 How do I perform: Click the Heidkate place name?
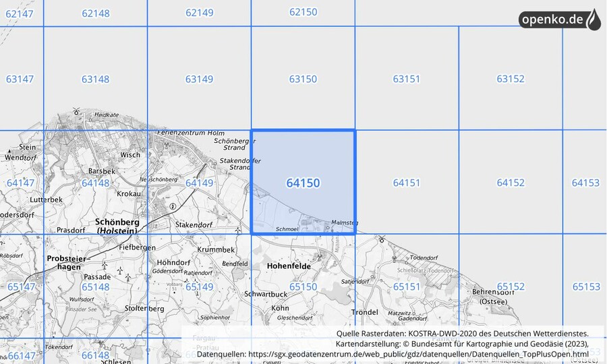click(x=107, y=115)
